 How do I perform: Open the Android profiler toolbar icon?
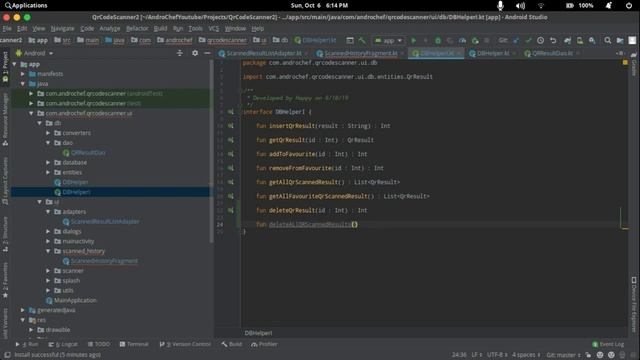tap(462, 40)
